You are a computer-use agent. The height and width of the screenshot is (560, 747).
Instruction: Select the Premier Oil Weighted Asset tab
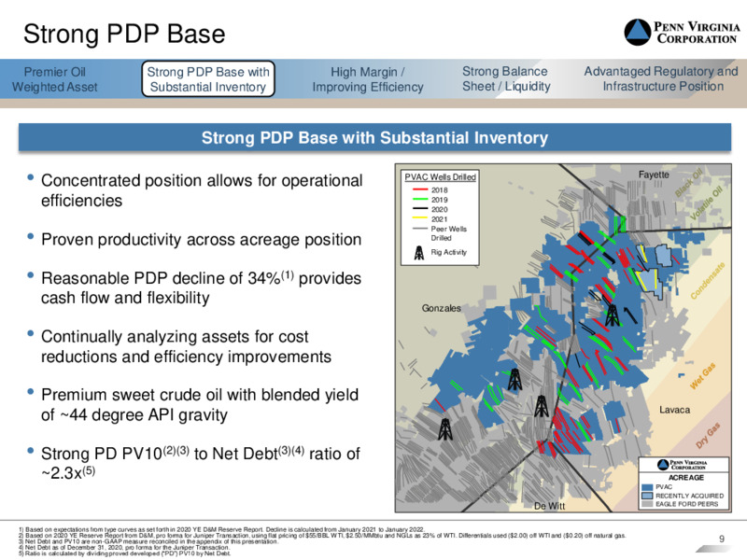tap(55, 79)
